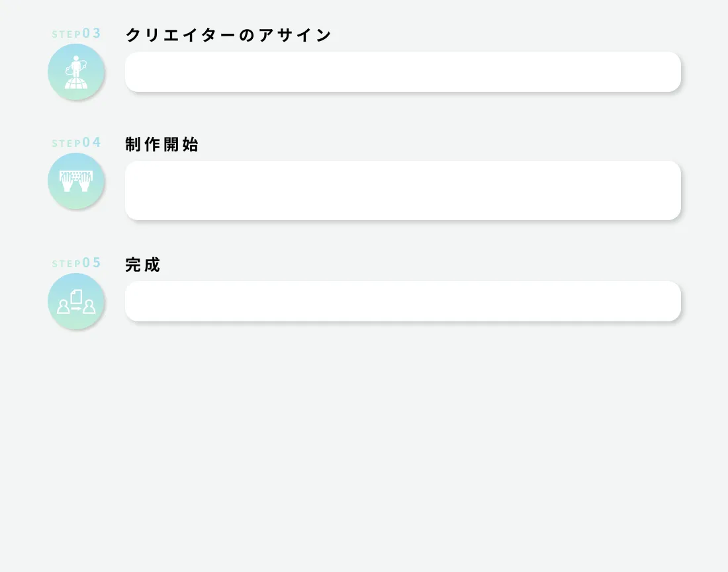The image size is (728, 572).
Task: Click the 完成 heading
Action: tap(143, 265)
